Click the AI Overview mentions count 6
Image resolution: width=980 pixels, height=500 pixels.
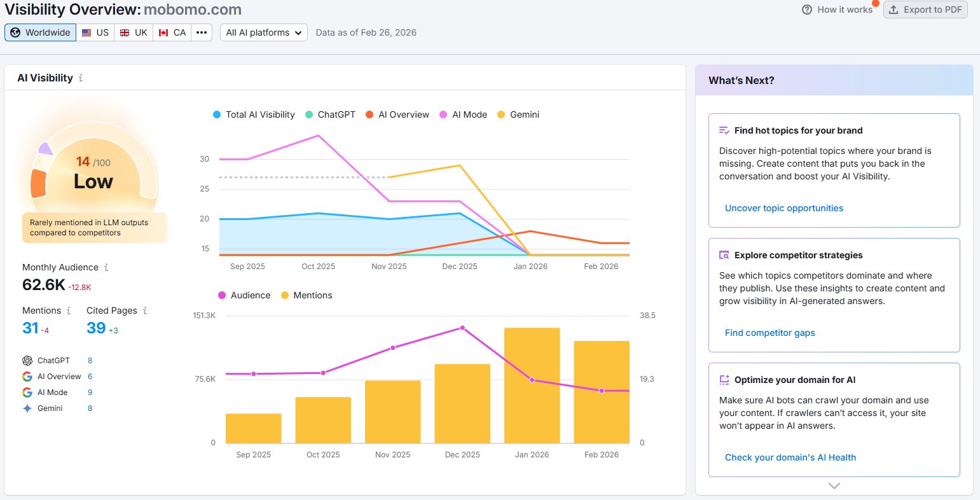coord(90,377)
